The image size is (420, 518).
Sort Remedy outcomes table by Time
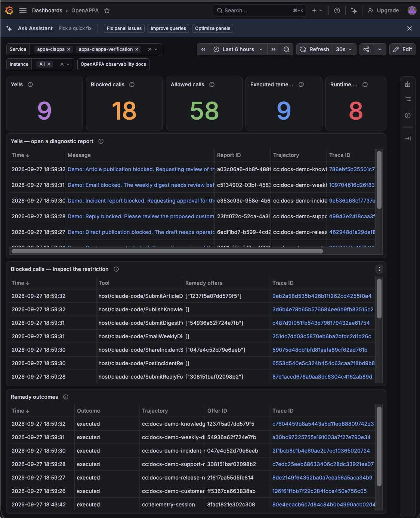21,411
